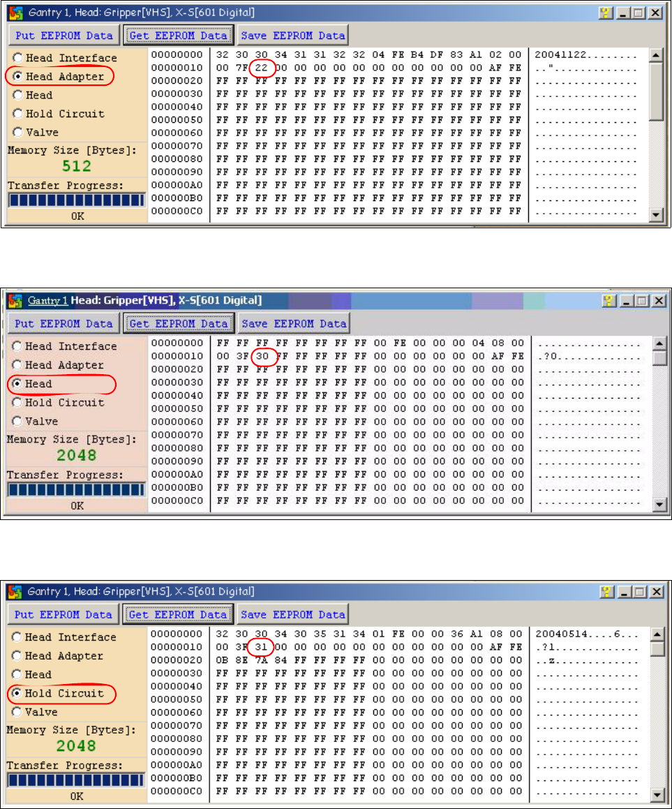Select Hold Circuit radio in top window
This screenshot has height=809, width=672.
tap(18, 114)
